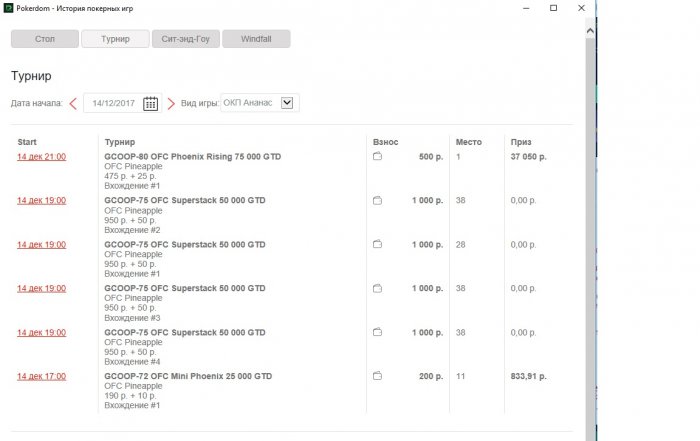This screenshot has height=441, width=700.
Task: Click the Турнир column header
Action: click(x=120, y=142)
